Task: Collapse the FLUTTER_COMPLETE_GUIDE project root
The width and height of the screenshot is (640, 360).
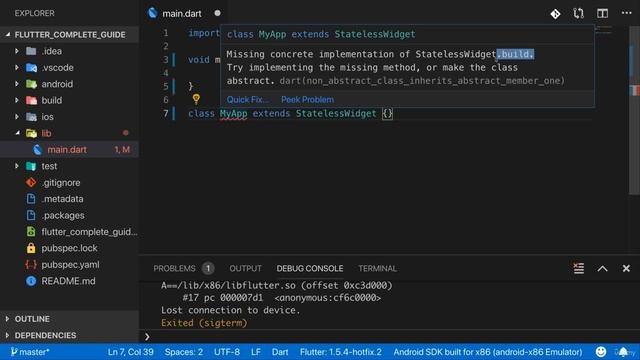Action: click(69, 35)
